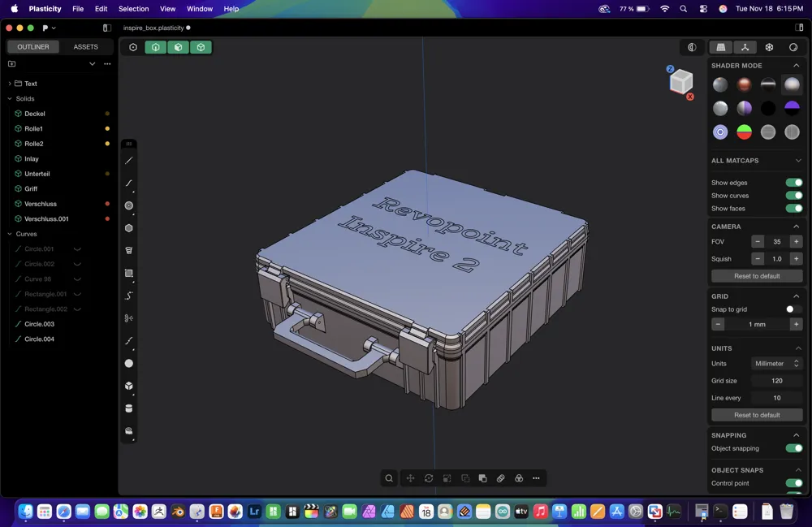This screenshot has width=812, height=527.
Task: Click the Rotate icon in bottom bar
Action: coord(429,478)
